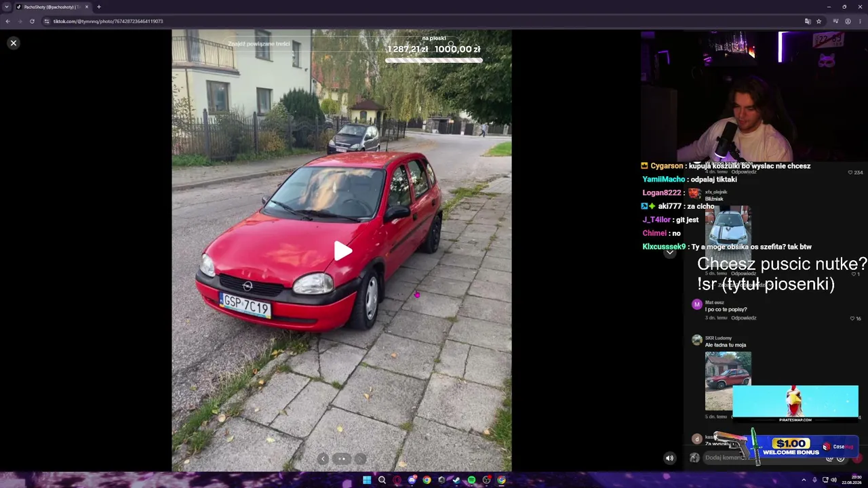The height and width of the screenshot is (488, 868).
Task: Switch to the PachoShoty TikTok tab
Action: point(52,7)
